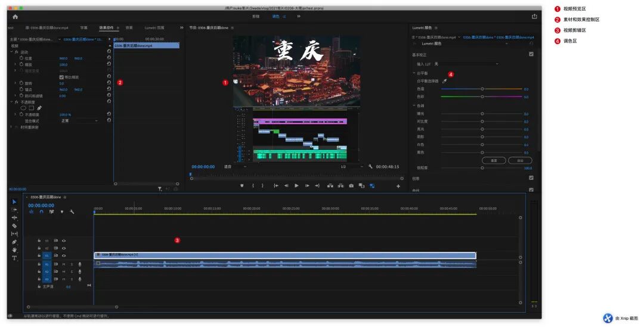Toggle the Creative section checkbox
The height and width of the screenshot is (327, 644).
click(531, 178)
